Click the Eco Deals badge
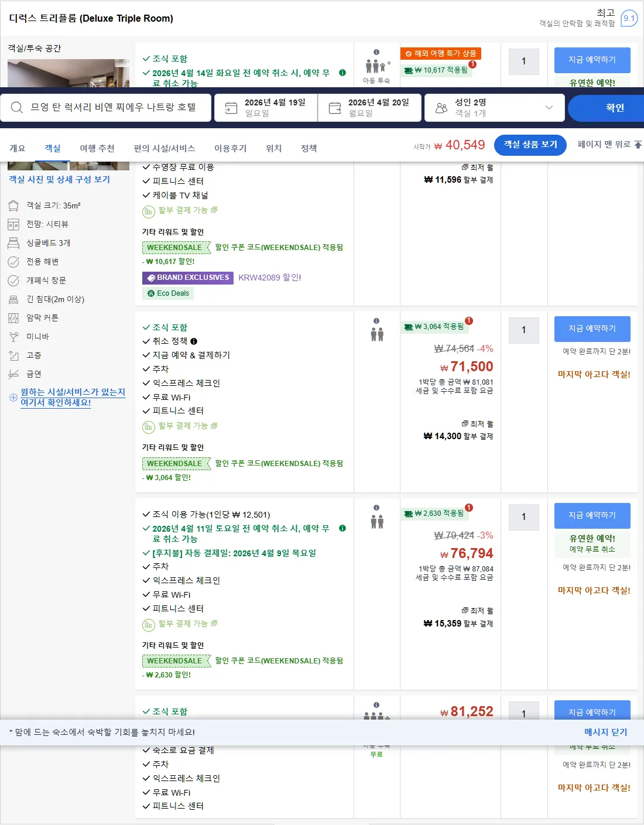 (x=168, y=293)
